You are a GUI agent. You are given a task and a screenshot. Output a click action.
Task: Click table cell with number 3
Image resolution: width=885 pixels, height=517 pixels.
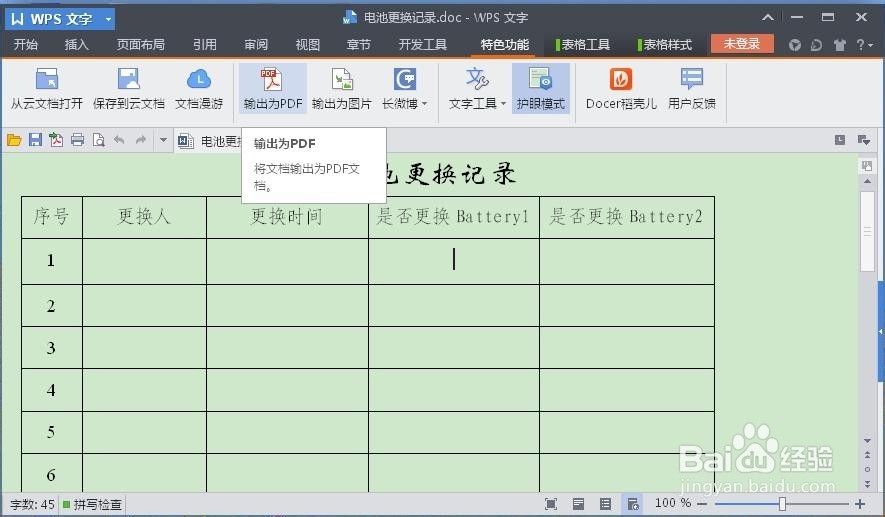52,348
